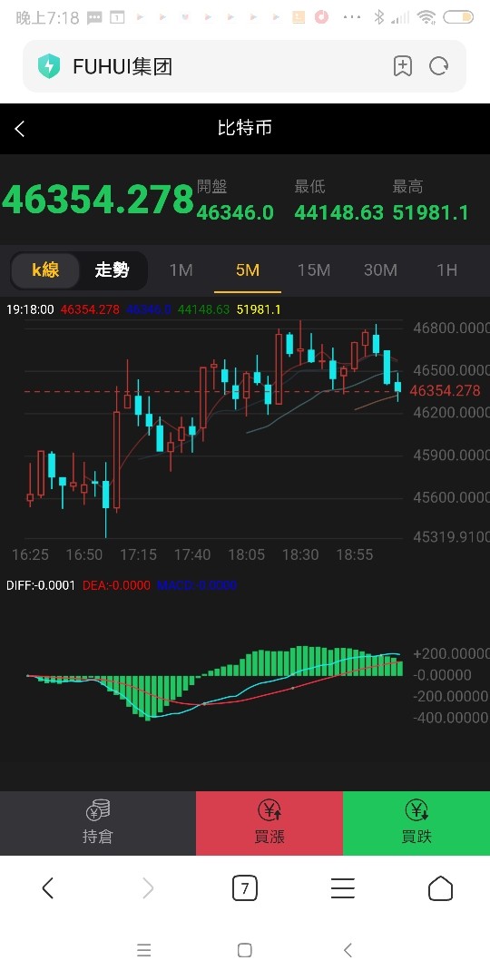This screenshot has width=490, height=980.
Task: Go to browser home page icon
Action: [440, 887]
